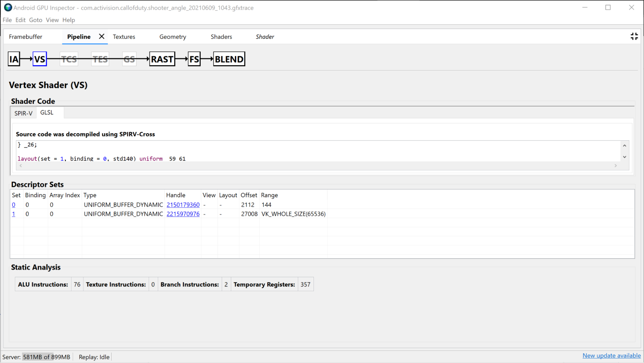This screenshot has width=644, height=363.
Task: Switch to SPIR-V shader code tab
Action: (x=24, y=112)
